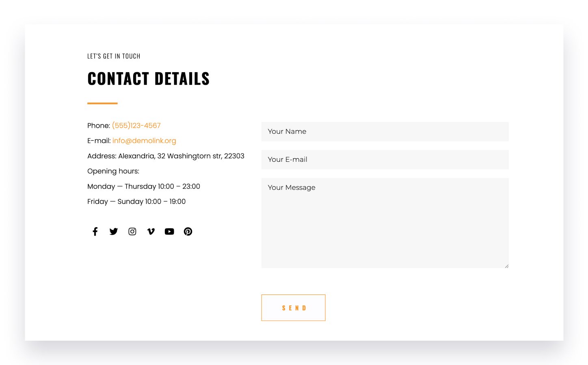The height and width of the screenshot is (365, 588).
Task: Open the Facebook social icon
Action: click(x=95, y=232)
